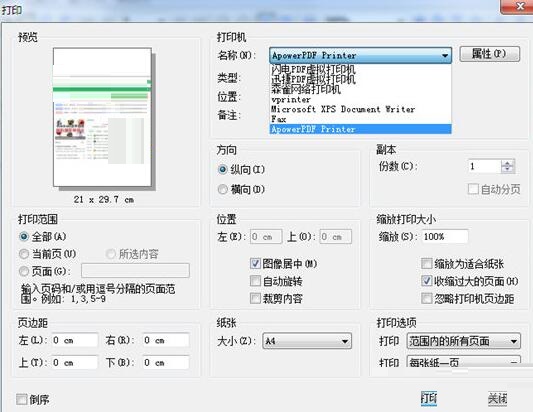Collapse the printer name dropdown arrow

coord(445,55)
